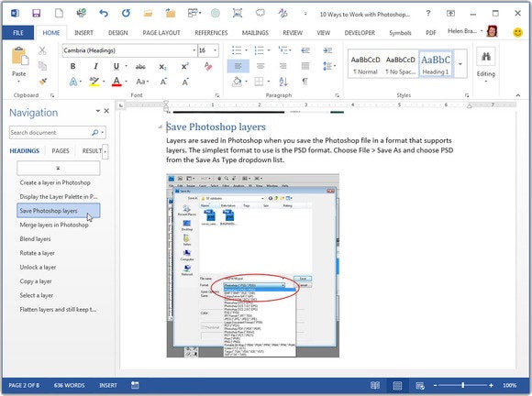Apply strikethrough with abc icon
Screen dimensions: 532x396
[140, 67]
